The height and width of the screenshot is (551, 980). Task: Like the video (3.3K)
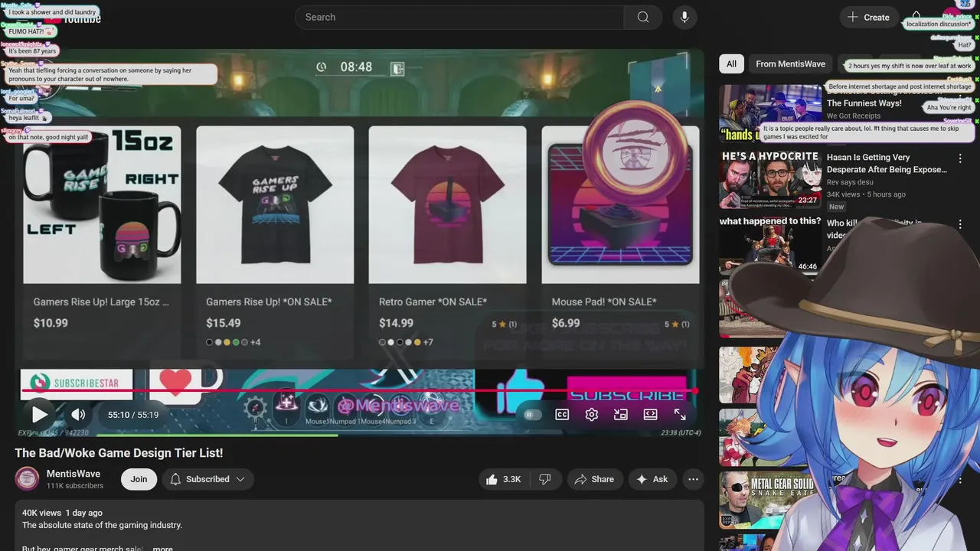coord(504,479)
